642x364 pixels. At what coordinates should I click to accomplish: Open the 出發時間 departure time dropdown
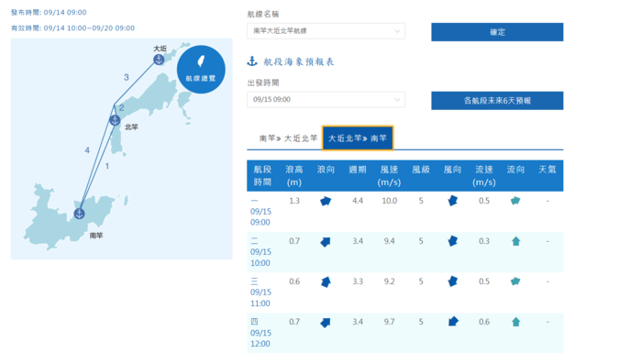[x=326, y=100]
